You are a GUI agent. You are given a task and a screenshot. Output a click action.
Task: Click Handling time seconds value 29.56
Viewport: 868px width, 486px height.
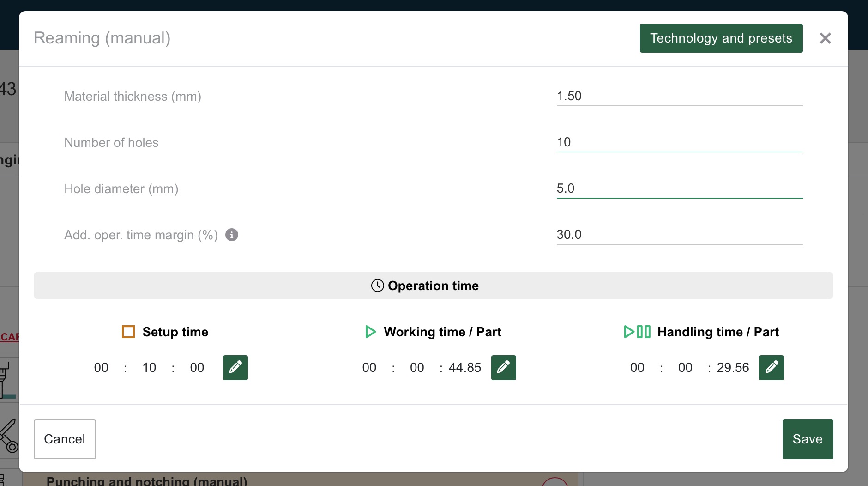click(x=733, y=368)
